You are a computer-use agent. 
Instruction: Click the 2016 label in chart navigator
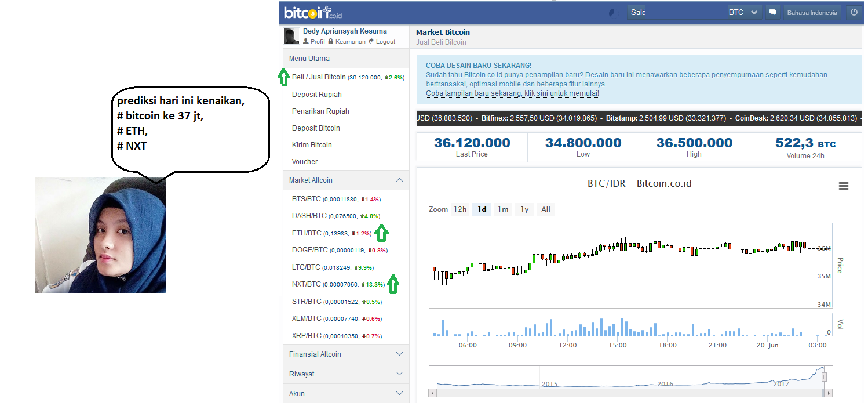[665, 384]
